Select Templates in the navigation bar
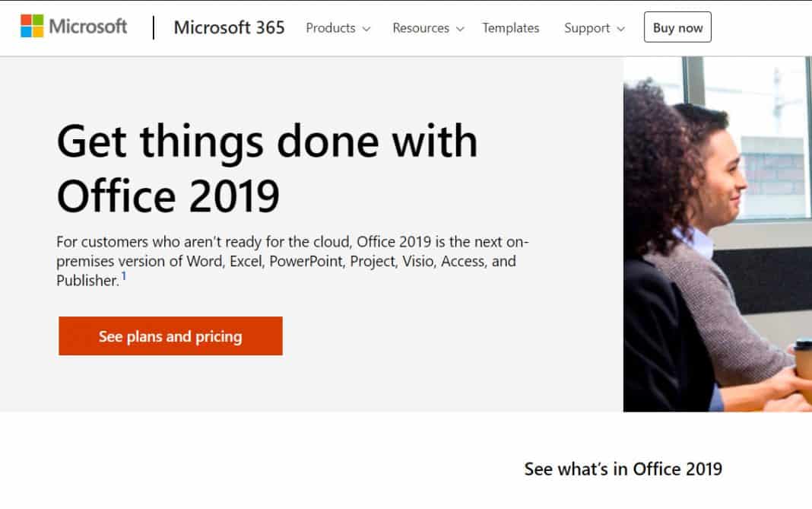 click(510, 28)
